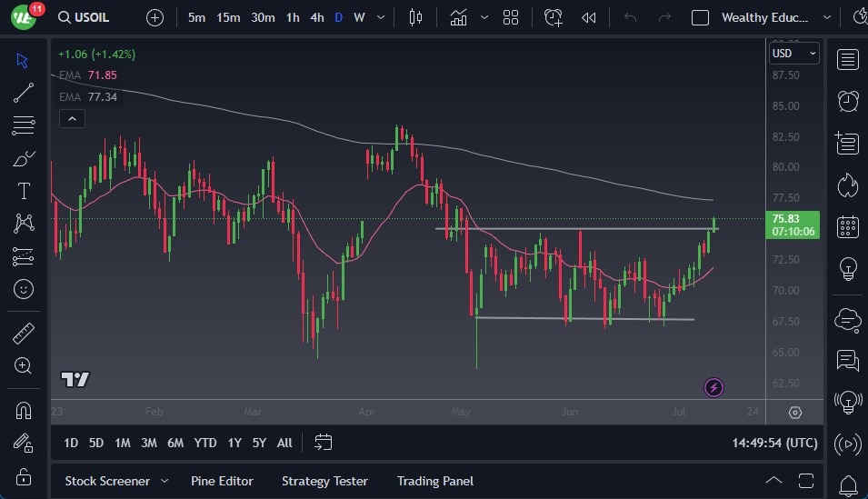Open the Calendar panel icon
The width and height of the screenshot is (868, 499).
(x=848, y=226)
